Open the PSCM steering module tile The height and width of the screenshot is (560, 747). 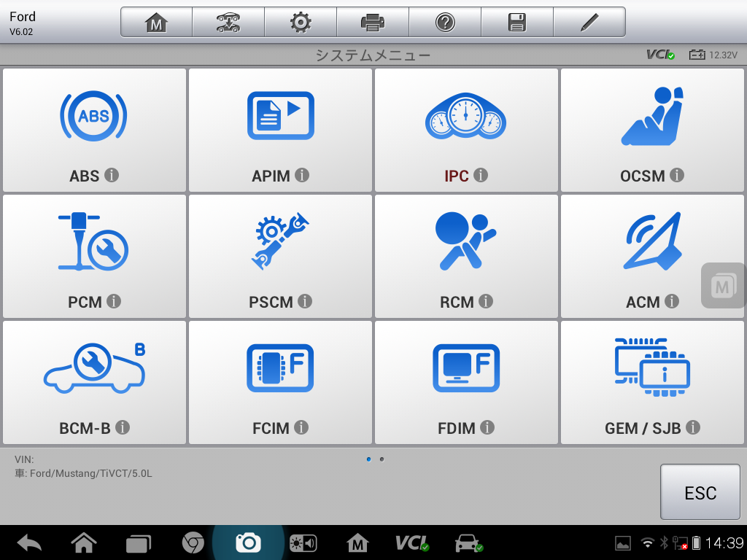coord(280,256)
